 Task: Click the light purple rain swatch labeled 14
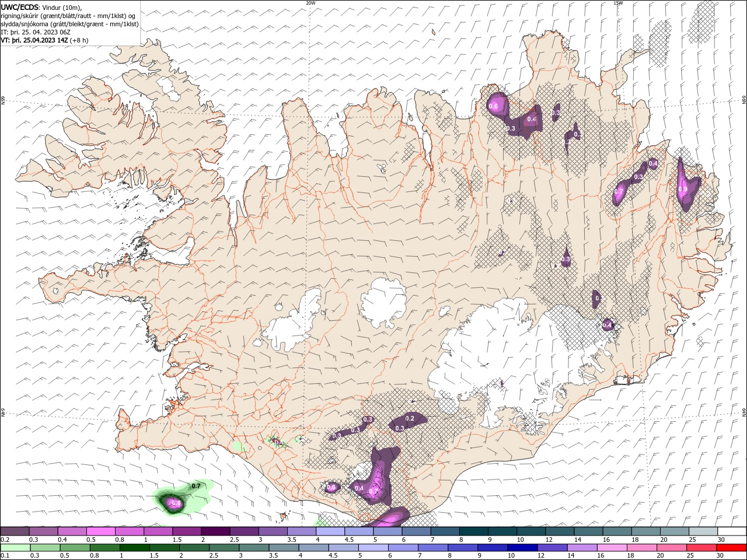582,548
